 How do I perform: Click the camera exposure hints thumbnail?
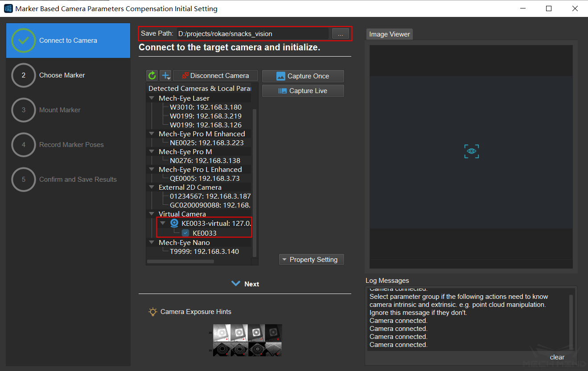pos(247,340)
